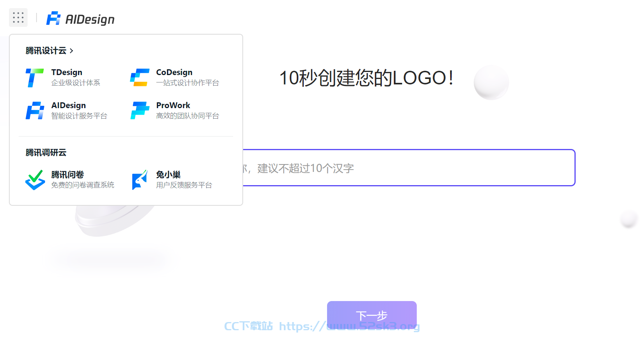Select TDesign product name
The image size is (644, 338).
point(67,72)
